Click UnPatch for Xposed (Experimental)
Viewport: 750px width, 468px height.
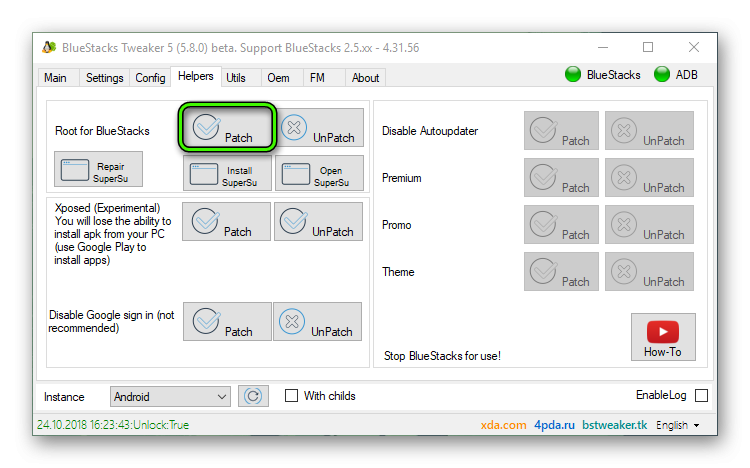pos(318,221)
